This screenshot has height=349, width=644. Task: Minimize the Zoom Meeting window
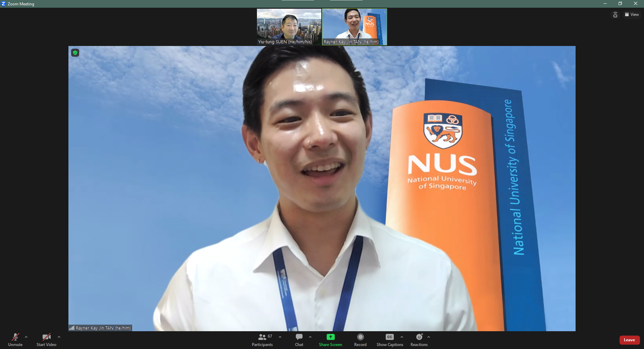[605, 4]
